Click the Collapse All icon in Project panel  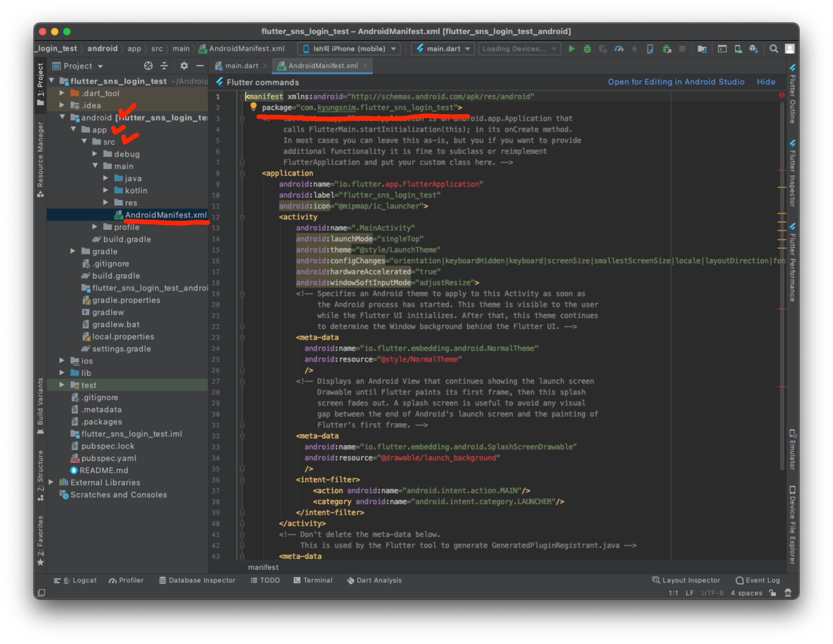[164, 66]
